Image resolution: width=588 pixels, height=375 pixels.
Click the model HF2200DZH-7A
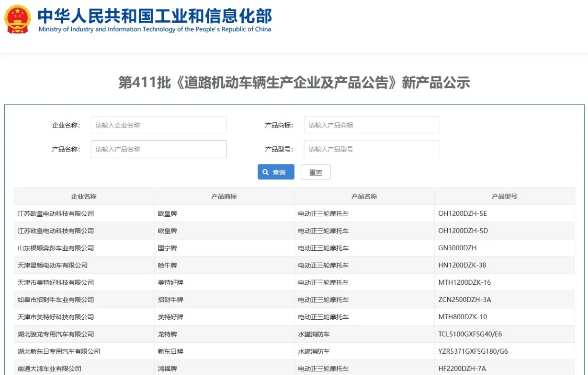pyautogui.click(x=462, y=368)
